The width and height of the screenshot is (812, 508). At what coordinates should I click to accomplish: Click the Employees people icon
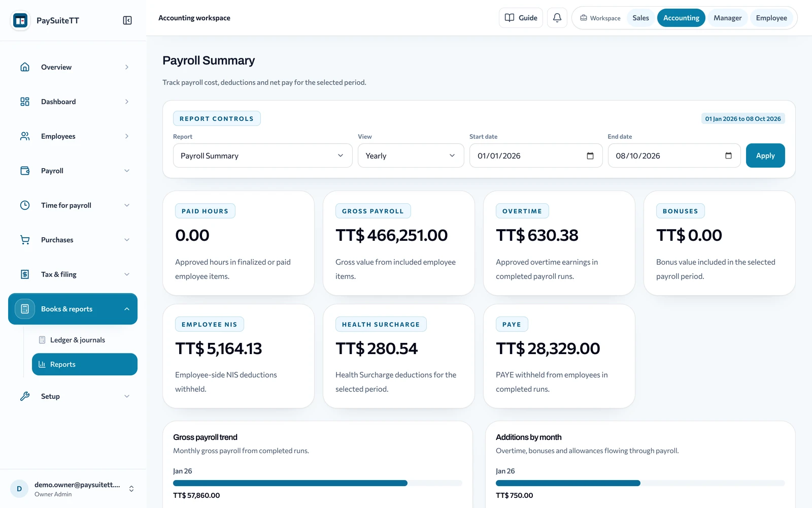pos(25,136)
